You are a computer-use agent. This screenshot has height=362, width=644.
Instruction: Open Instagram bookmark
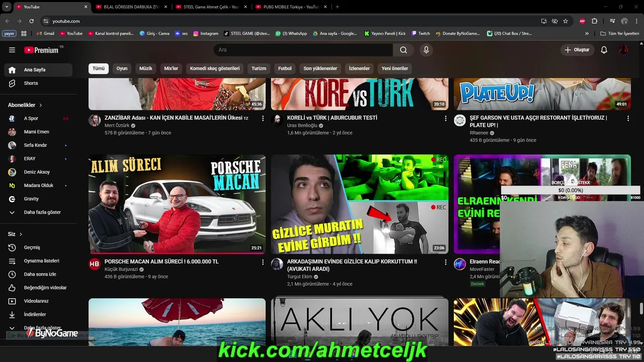pos(206,34)
